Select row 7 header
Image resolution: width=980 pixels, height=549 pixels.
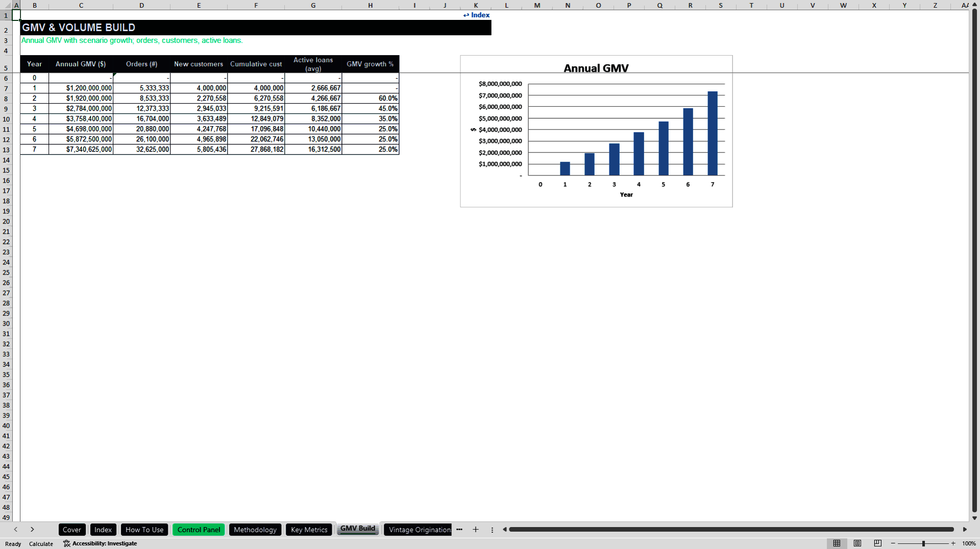[6, 88]
